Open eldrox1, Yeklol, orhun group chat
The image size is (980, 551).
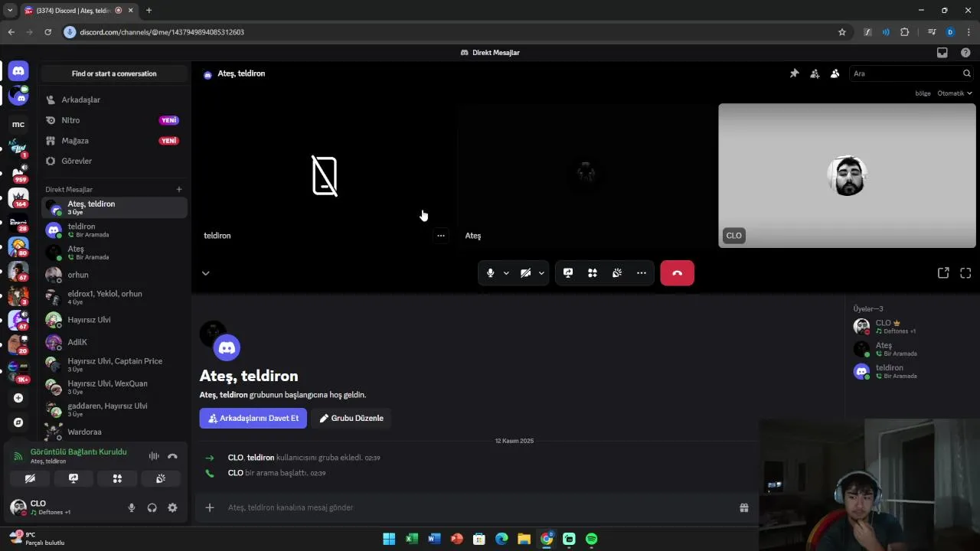click(x=114, y=297)
